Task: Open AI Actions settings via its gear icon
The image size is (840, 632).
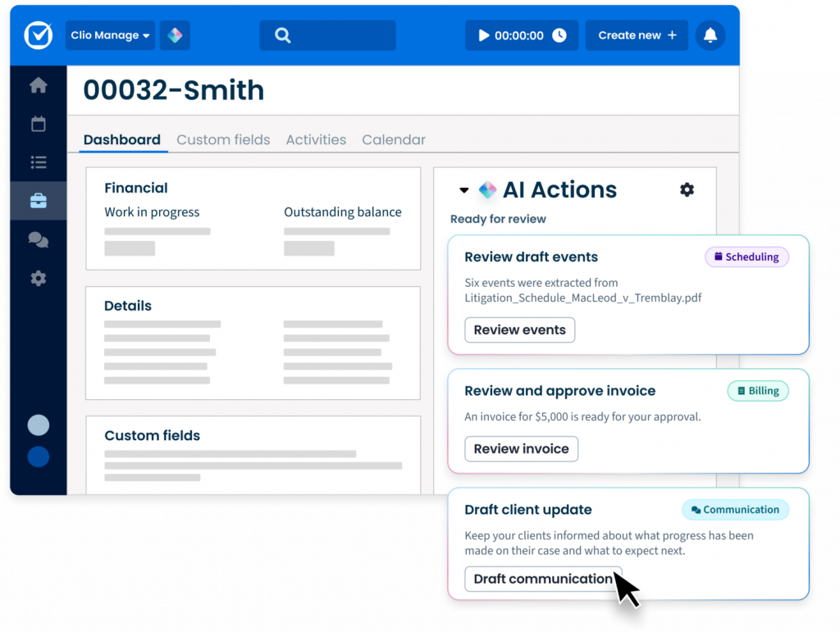Action: point(687,189)
